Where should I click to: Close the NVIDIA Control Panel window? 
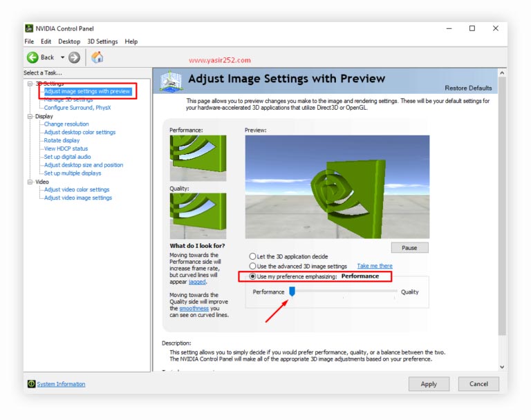pos(496,28)
